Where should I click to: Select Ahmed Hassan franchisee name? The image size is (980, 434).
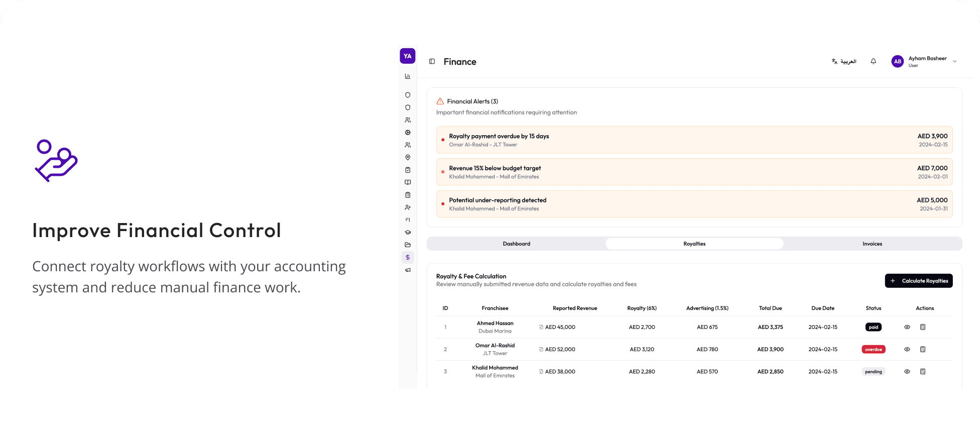(495, 323)
